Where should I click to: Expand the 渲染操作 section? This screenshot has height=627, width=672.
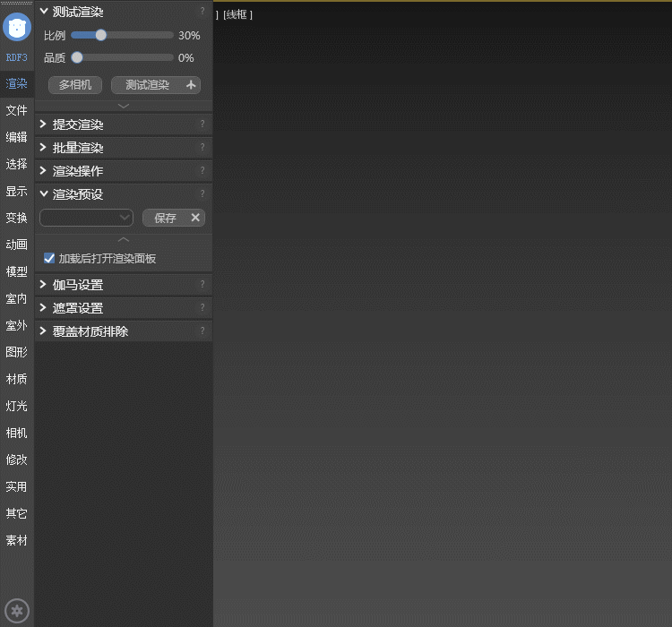(x=43, y=170)
